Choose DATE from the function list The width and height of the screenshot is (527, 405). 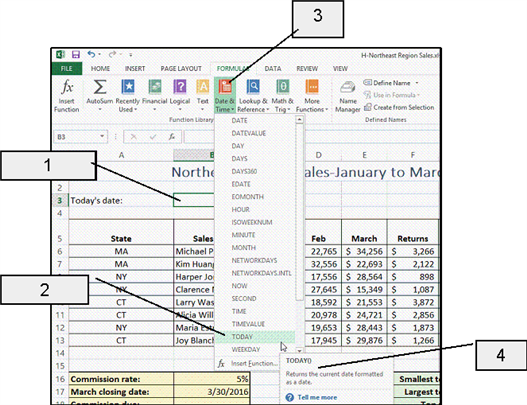tap(255, 120)
